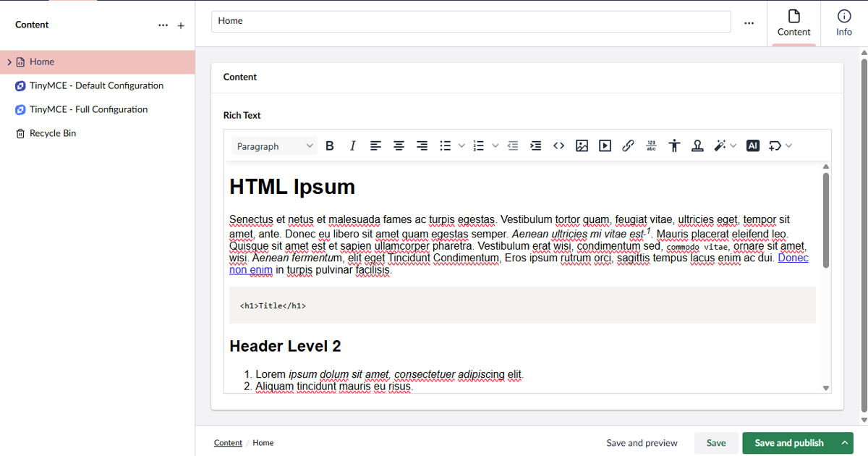The height and width of the screenshot is (456, 868).
Task: Click the page title input field
Action: 470,21
